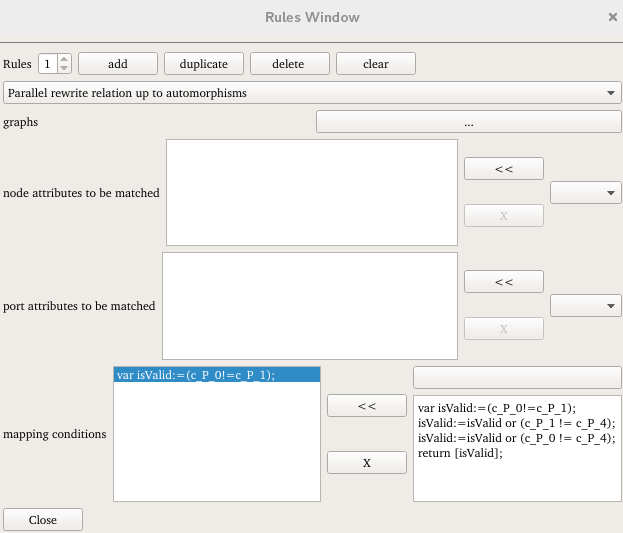Increment the Rules spinner value
This screenshot has width=623, height=533.
[x=65, y=59]
